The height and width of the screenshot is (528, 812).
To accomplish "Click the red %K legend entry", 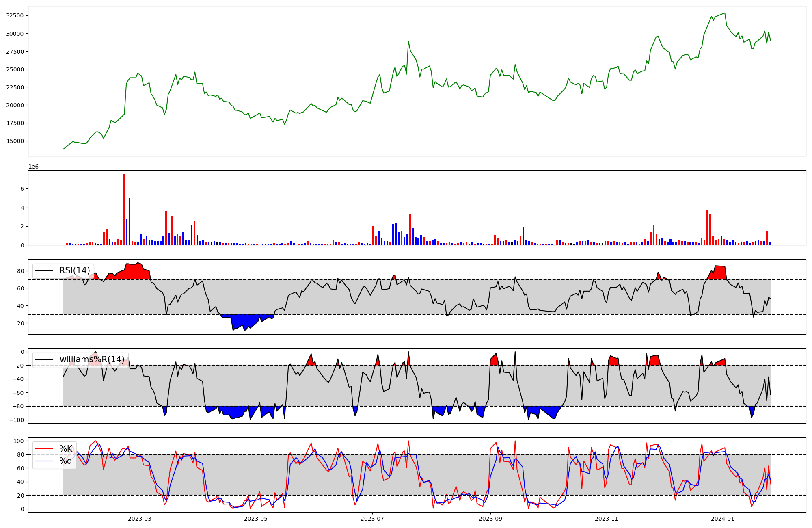I will tap(65, 449).
